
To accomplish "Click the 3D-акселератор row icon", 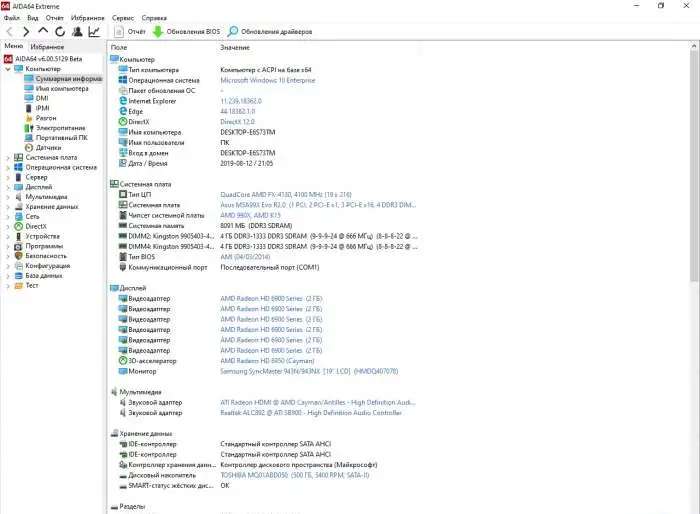I will tap(123, 361).
